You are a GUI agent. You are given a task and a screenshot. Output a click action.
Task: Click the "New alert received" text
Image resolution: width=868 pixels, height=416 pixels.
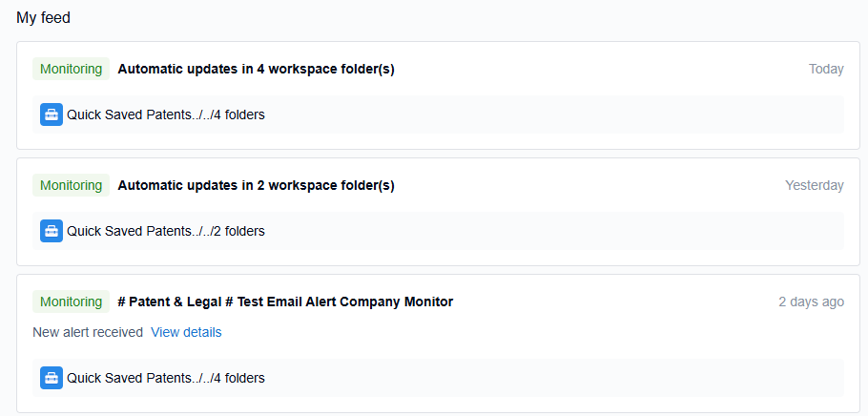pyautogui.click(x=88, y=332)
